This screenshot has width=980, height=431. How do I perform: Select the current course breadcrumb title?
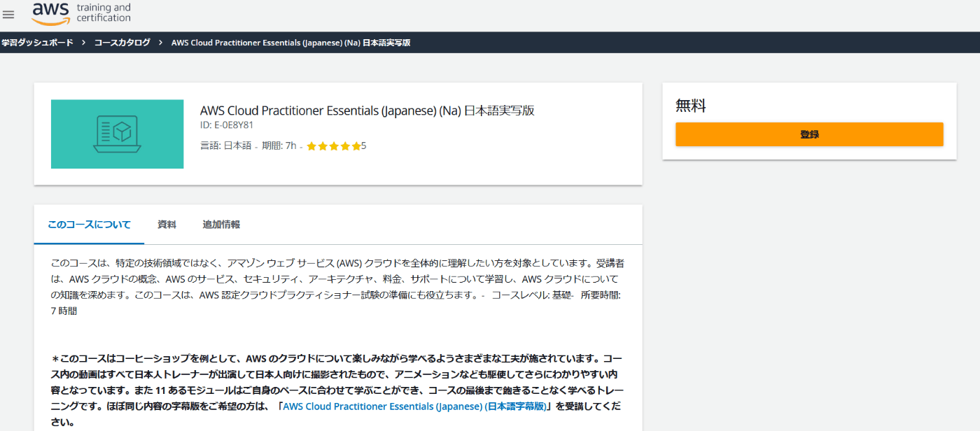coord(290,43)
